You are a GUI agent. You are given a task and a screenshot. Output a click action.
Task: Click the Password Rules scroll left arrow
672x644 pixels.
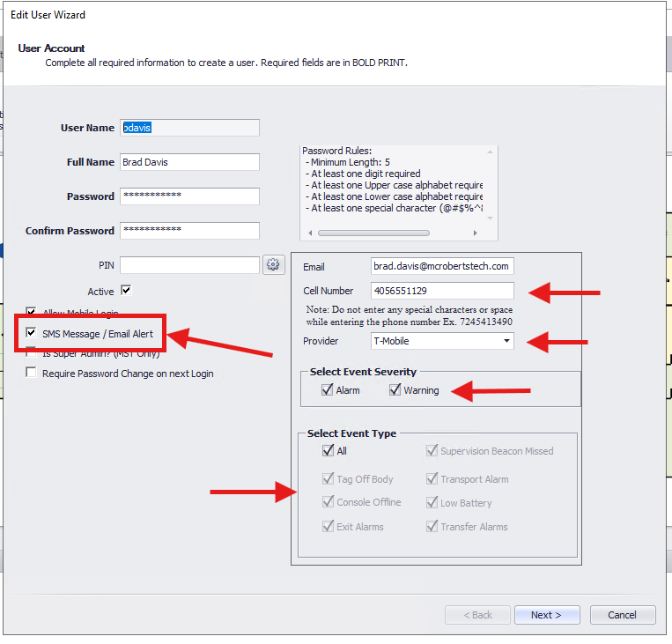coord(308,233)
